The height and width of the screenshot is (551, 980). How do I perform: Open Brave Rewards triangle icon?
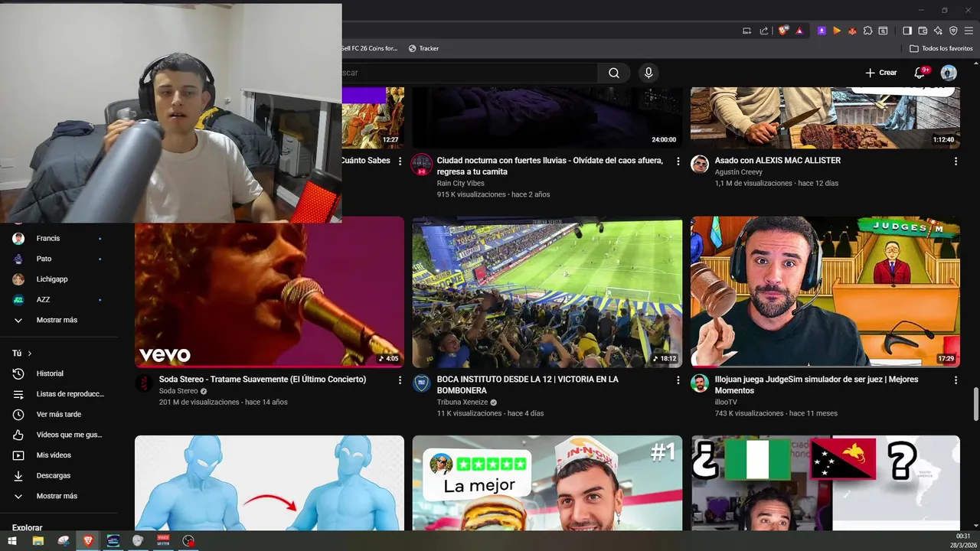pos(799,31)
